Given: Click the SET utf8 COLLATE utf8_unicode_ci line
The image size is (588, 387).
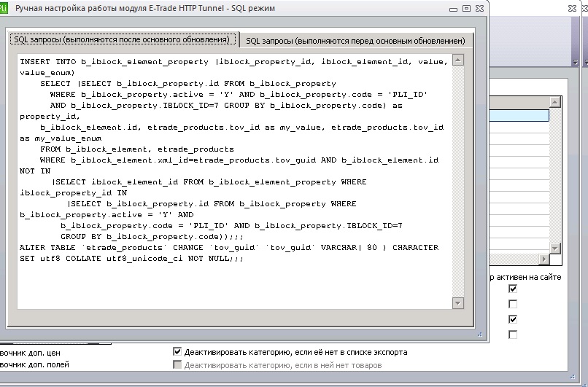Looking at the screenshot, I should (x=131, y=259).
